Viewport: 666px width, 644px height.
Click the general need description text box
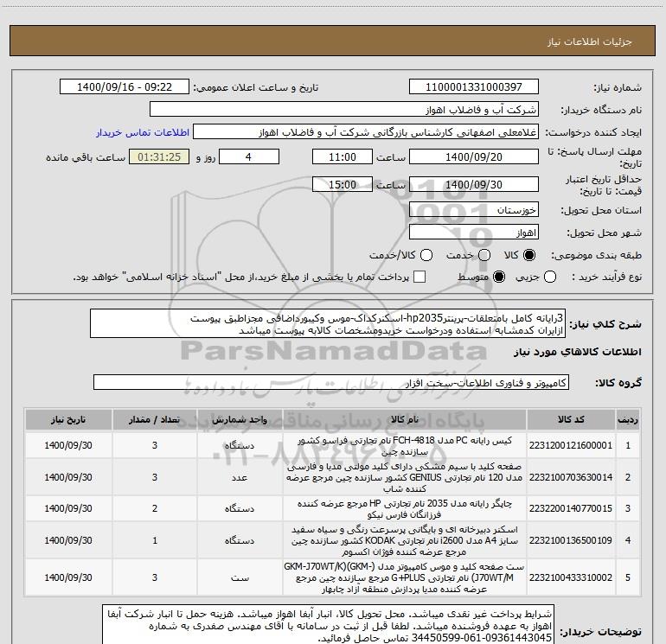[328, 323]
